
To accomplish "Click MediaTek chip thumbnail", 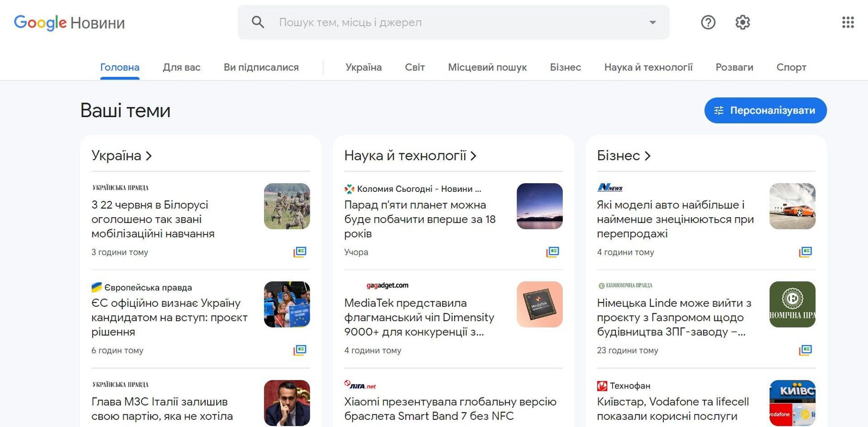I will 540,304.
